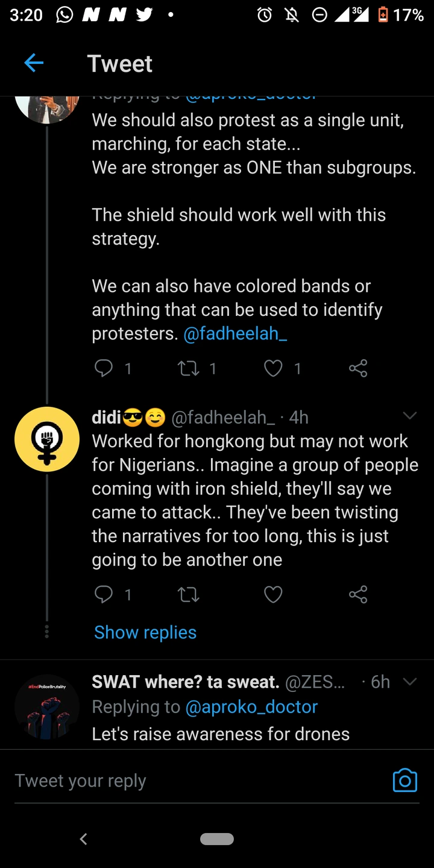Retweet the colored bands tweet

pyautogui.click(x=189, y=368)
